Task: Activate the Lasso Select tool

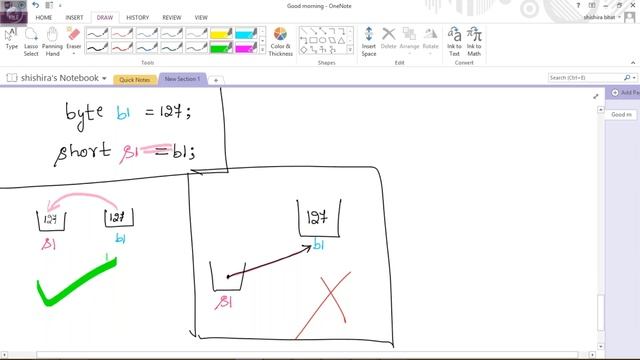Action: (x=31, y=42)
